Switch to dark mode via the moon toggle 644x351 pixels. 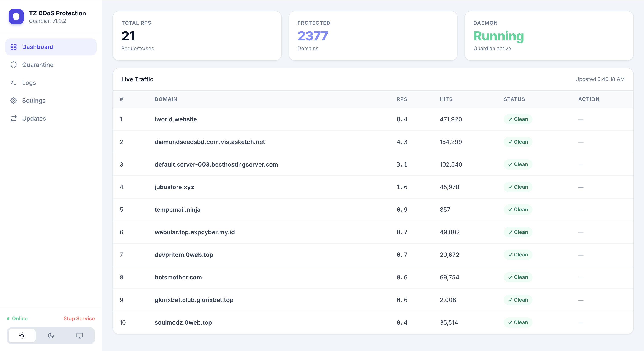point(51,336)
